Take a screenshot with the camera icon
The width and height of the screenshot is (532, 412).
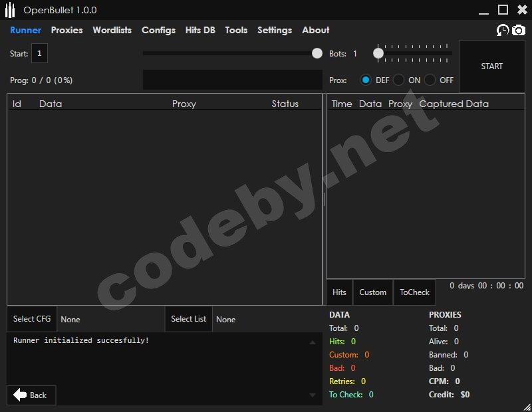coord(519,31)
